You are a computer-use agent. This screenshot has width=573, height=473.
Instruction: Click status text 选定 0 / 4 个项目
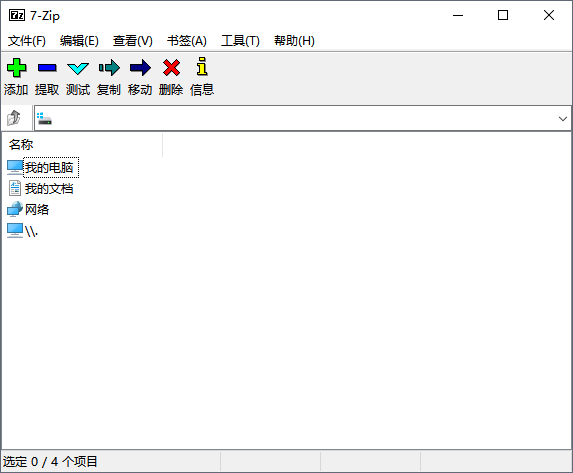click(50, 461)
